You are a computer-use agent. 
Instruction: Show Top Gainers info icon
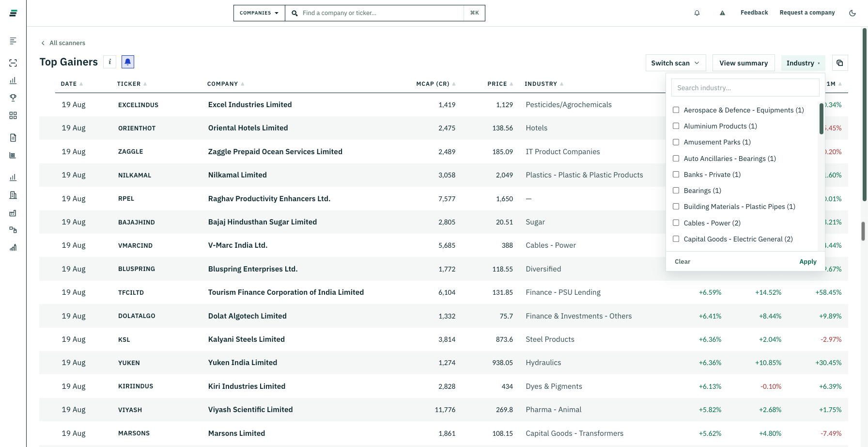(109, 62)
